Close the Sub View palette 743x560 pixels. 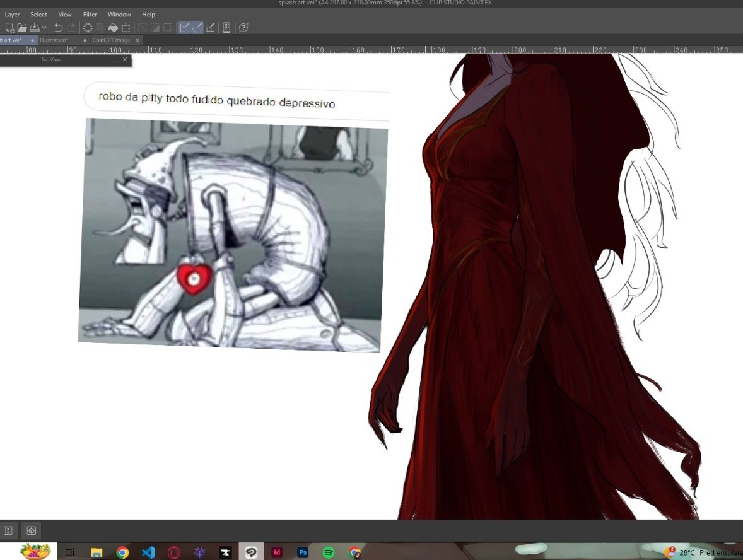(x=125, y=60)
